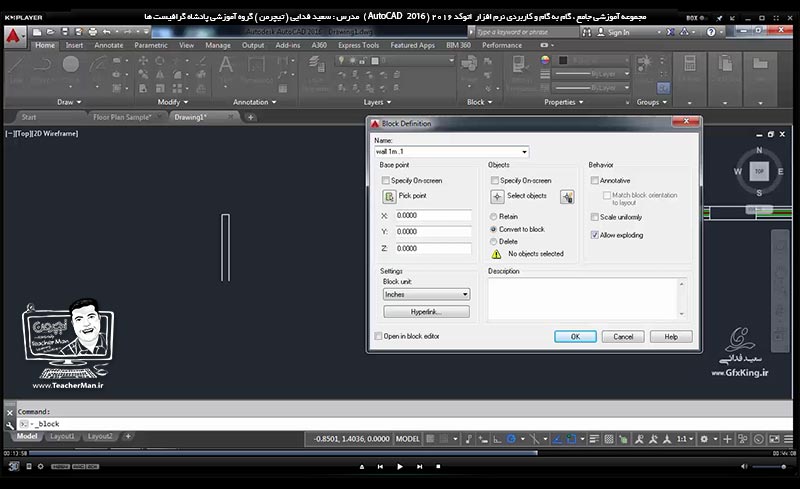
Task: Expand the Properties panel flyout
Action: [563, 102]
